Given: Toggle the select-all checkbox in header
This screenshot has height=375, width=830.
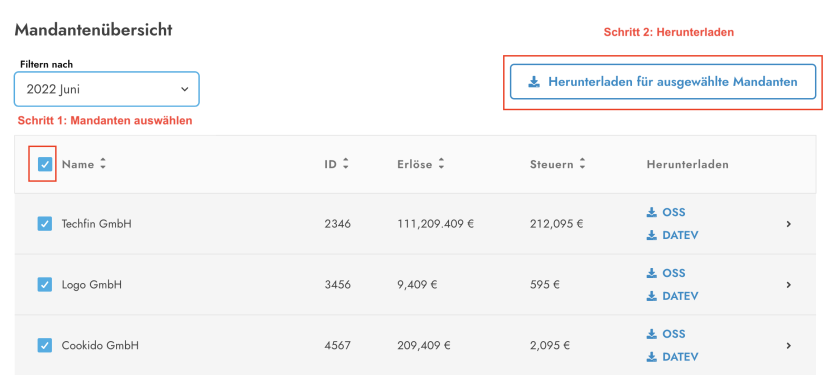Looking at the screenshot, I should [x=45, y=164].
